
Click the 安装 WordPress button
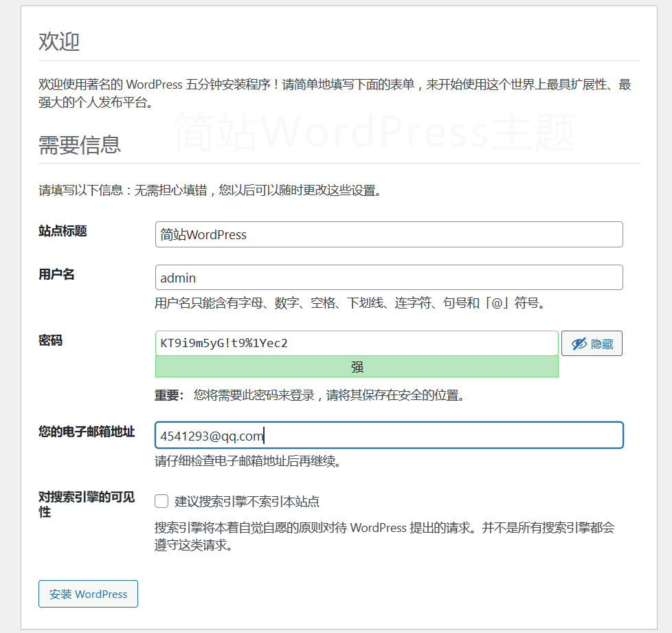click(88, 593)
